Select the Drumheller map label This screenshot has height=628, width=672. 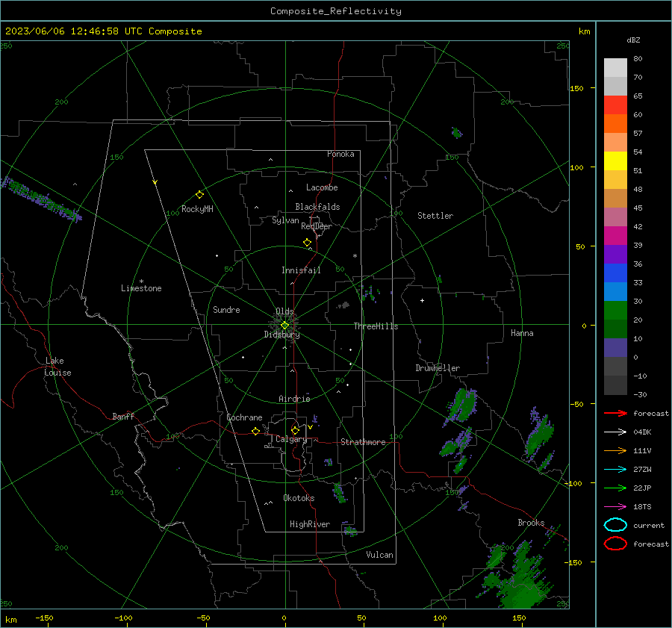[x=438, y=368]
